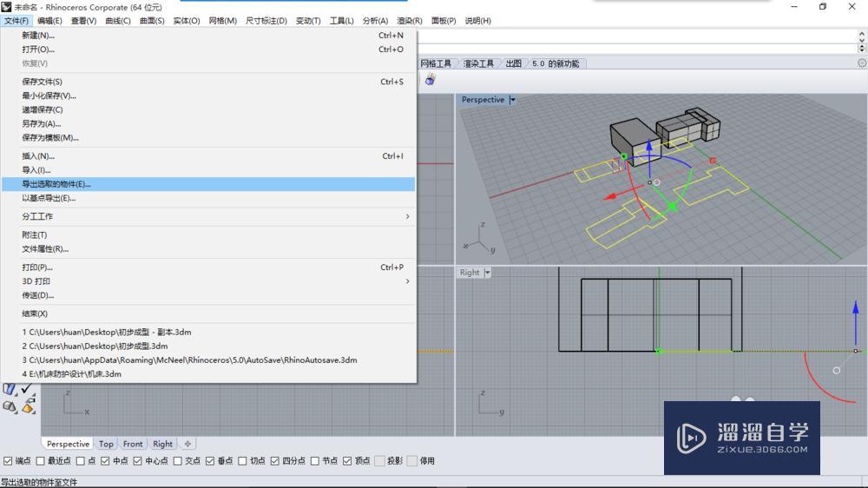Open toolbar options gear icon
This screenshot has width=868, height=488.
point(862,63)
